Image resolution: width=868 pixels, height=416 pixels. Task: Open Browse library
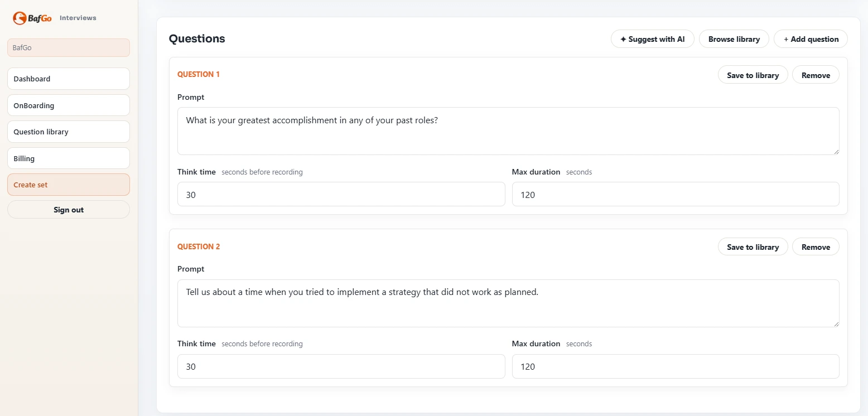pos(734,39)
